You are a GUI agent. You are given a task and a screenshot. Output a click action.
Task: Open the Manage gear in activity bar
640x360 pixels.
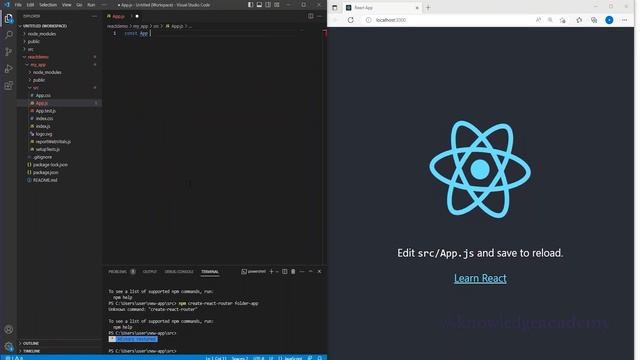tap(9, 347)
